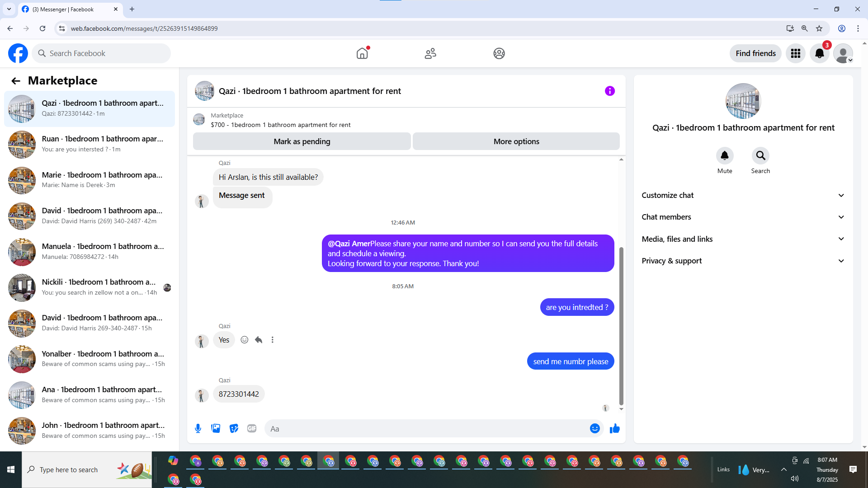Viewport: 868px width, 488px height.
Task: Open the Facebook home logo
Action: pyautogui.click(x=18, y=53)
